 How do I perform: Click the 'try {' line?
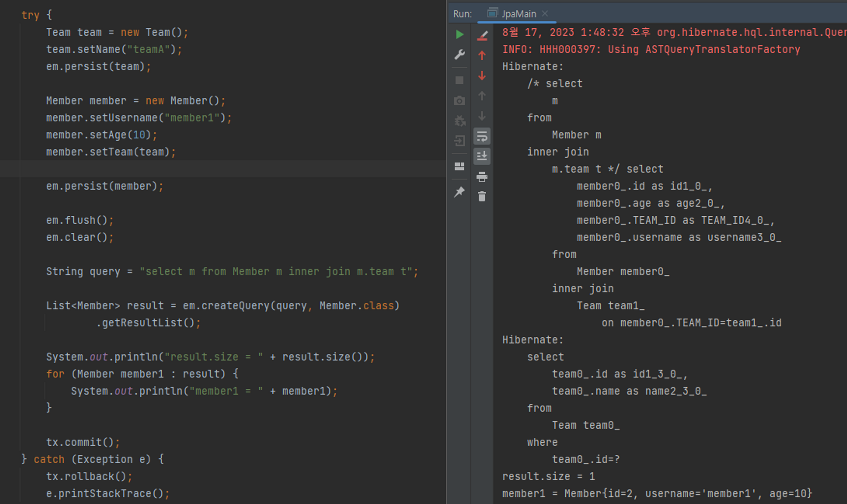click(x=36, y=15)
